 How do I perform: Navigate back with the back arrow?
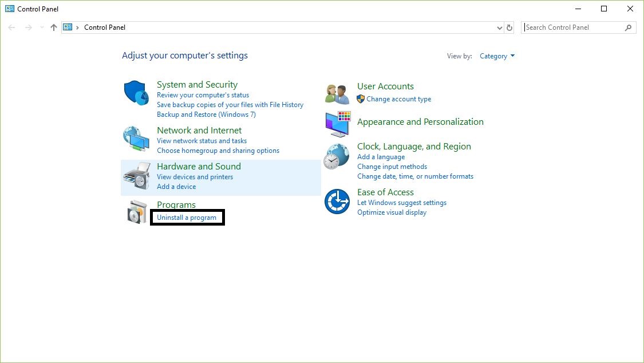click(x=11, y=27)
